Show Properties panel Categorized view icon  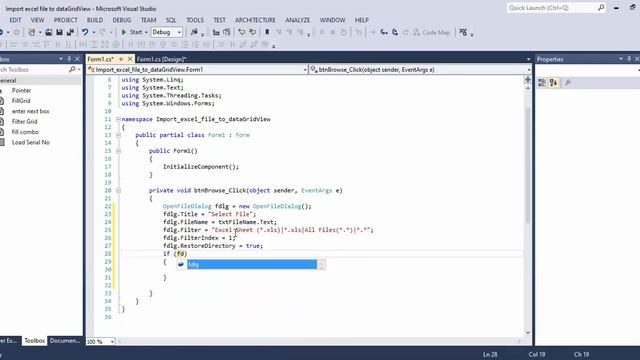pos(542,83)
